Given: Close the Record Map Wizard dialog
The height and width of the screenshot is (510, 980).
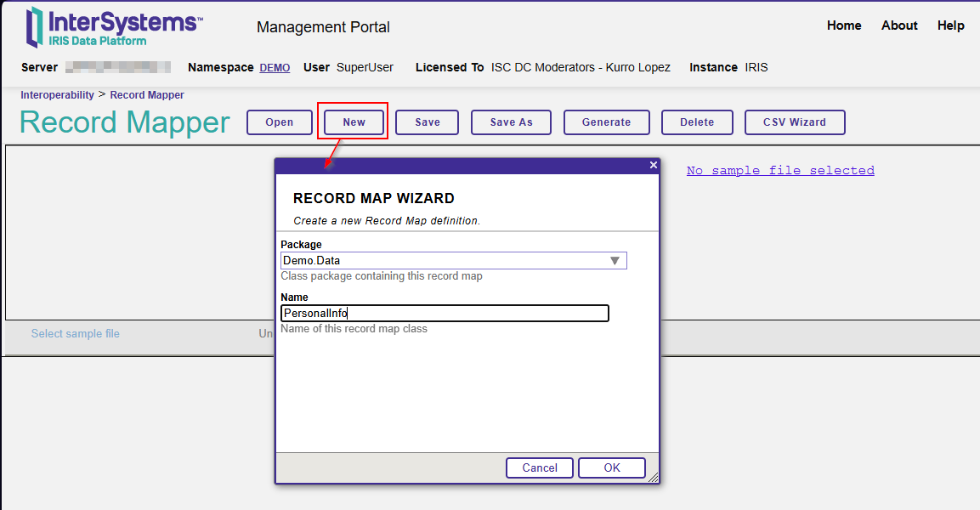Looking at the screenshot, I should point(653,165).
